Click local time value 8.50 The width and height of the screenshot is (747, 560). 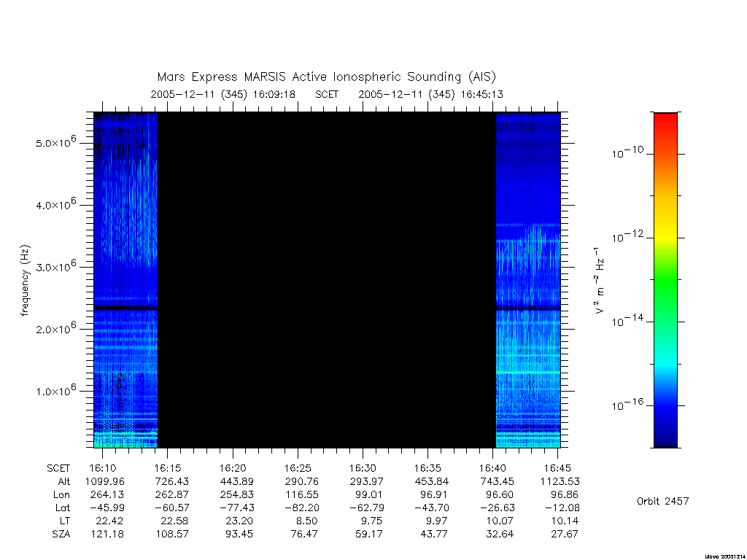[x=306, y=521]
